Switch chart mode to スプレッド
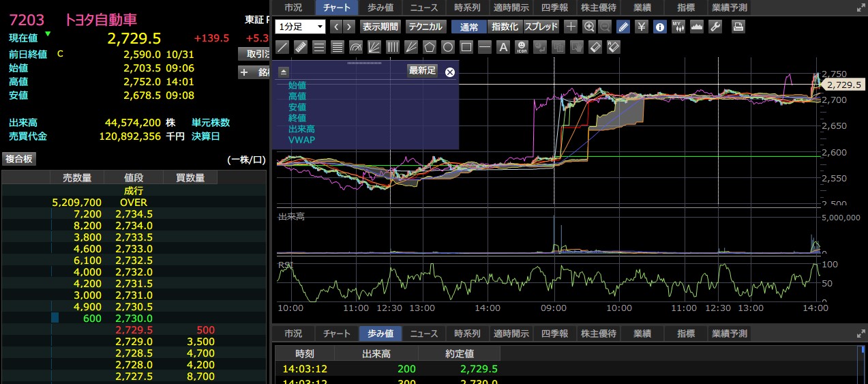 [541, 27]
